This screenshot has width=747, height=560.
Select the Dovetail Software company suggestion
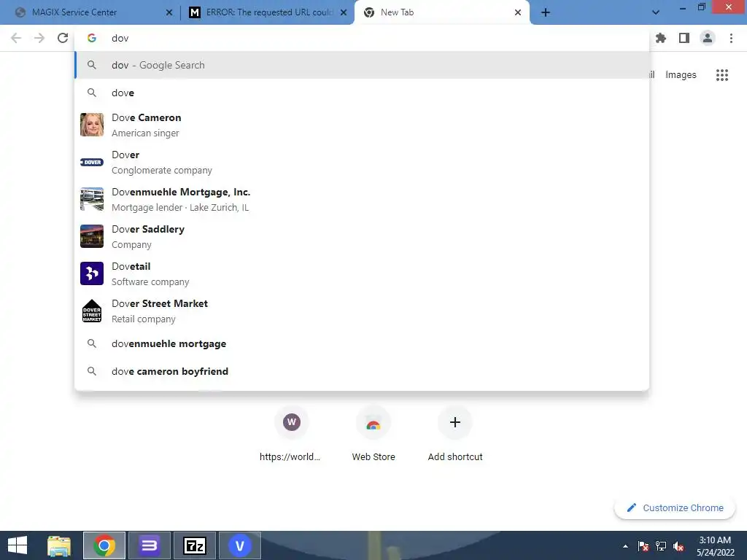362,274
